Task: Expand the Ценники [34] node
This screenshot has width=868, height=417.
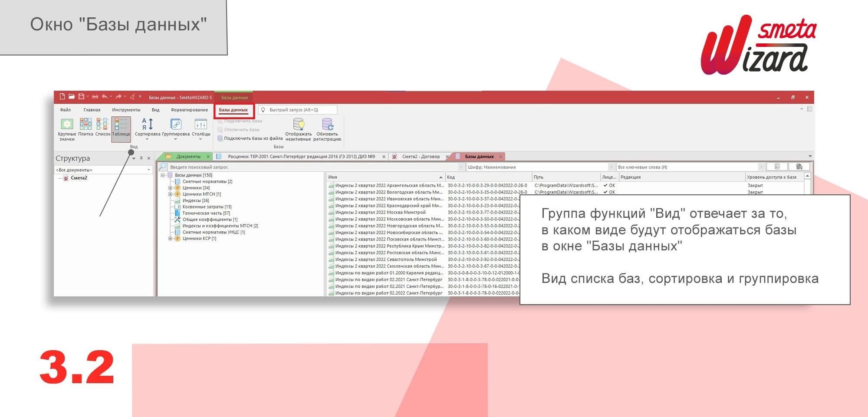Action: (x=170, y=188)
